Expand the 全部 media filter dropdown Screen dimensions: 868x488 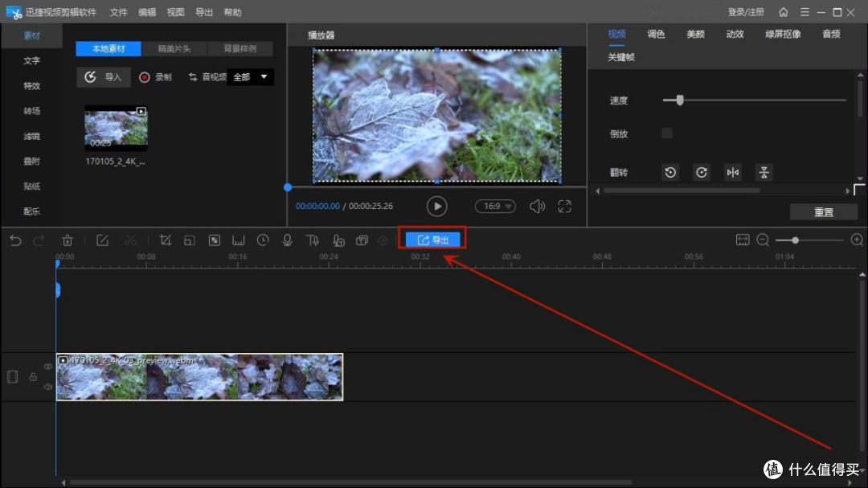[250, 77]
